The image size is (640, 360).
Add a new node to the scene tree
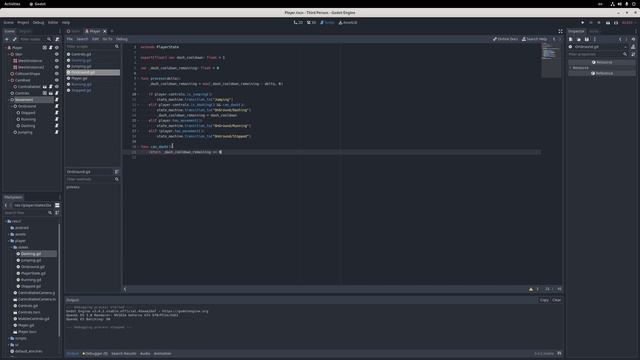(x=7, y=39)
